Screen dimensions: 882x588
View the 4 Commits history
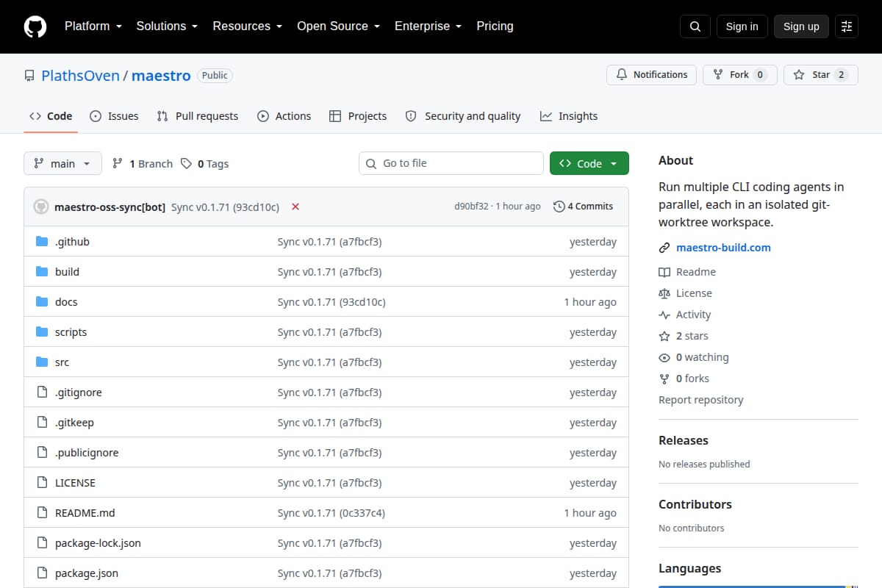(x=583, y=207)
